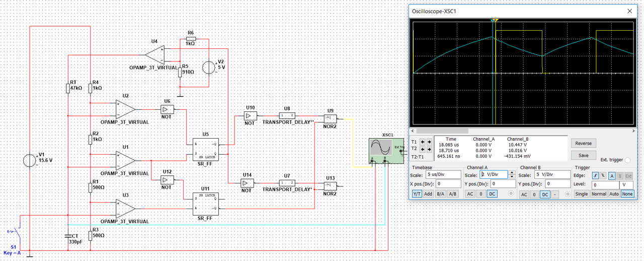
Task: Move cursor T2 right with its arrow
Action: [x=429, y=149]
